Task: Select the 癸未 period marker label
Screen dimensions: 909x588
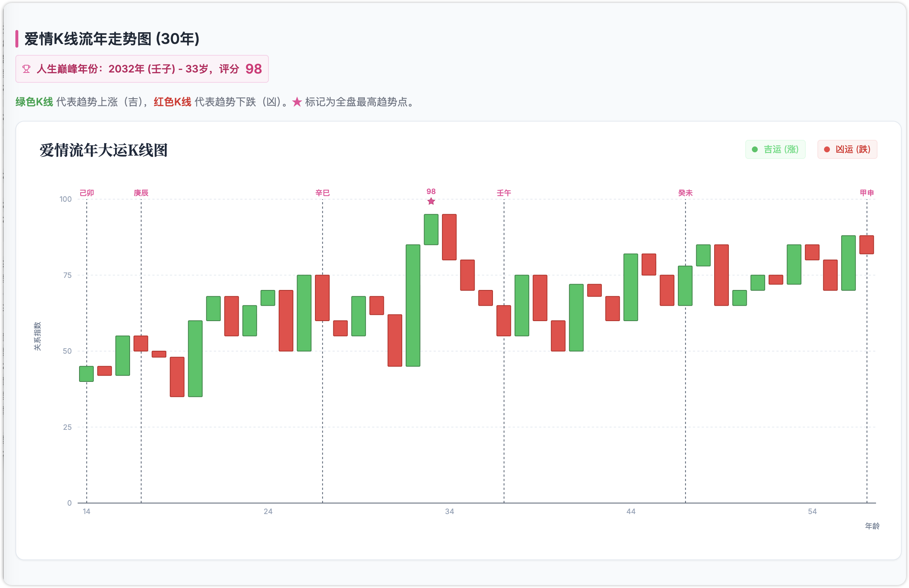Action: tap(685, 193)
